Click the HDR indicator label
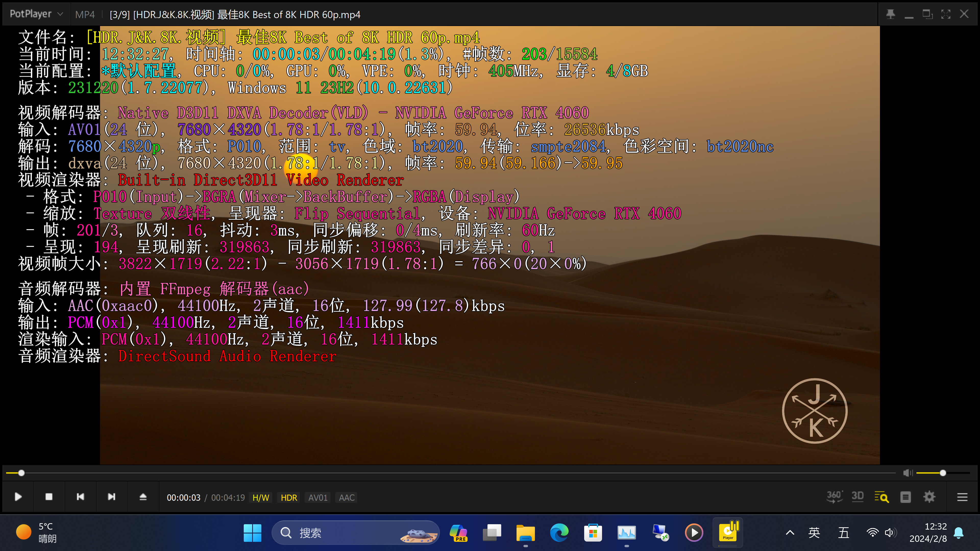Image resolution: width=980 pixels, height=551 pixels. click(x=289, y=497)
